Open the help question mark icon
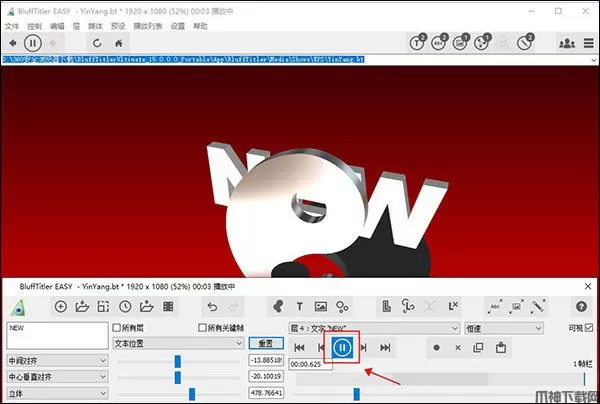The image size is (600, 404). pyautogui.click(x=580, y=306)
